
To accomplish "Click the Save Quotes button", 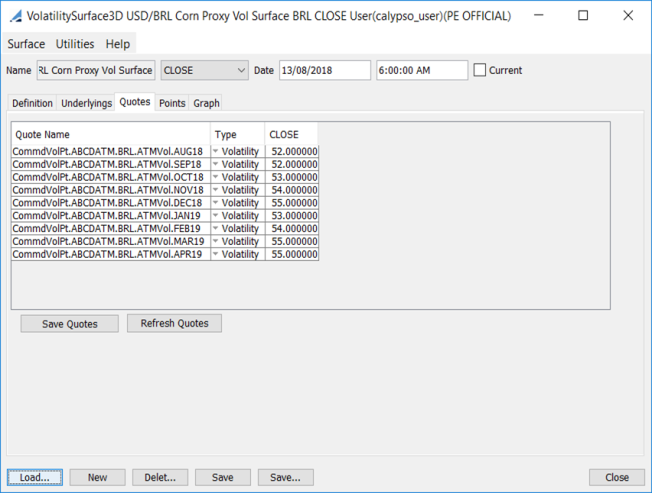I will coord(69,324).
